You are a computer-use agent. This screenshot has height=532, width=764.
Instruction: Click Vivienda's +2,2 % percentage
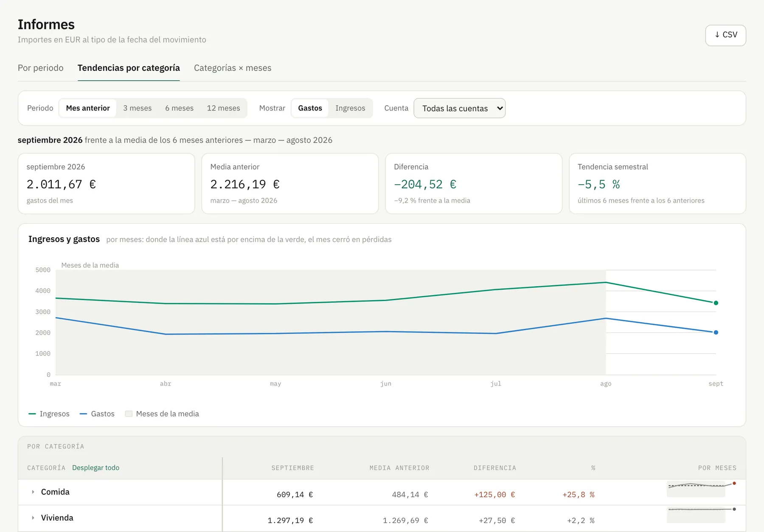click(x=581, y=521)
